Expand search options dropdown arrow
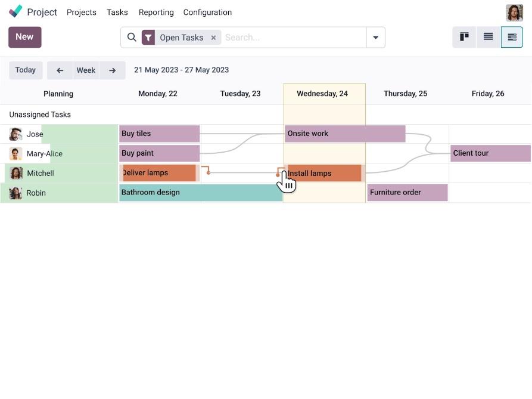Screen dimensions: 532x399 [375, 38]
